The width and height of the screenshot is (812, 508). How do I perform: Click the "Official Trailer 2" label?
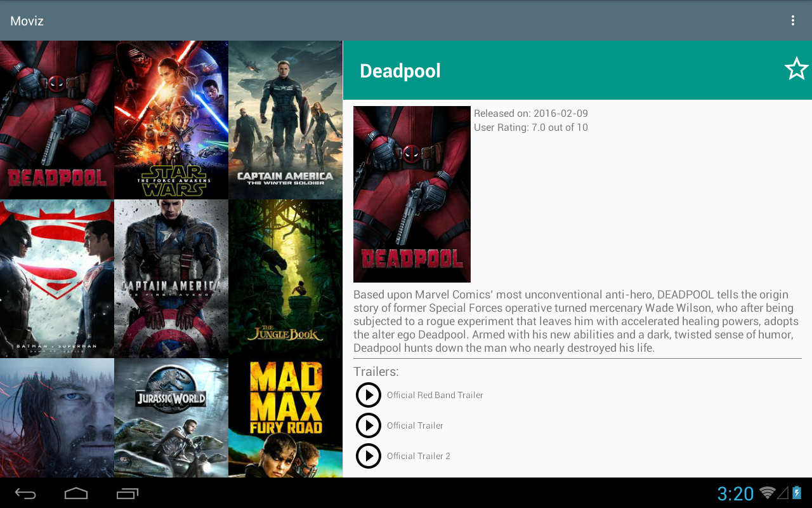[419, 456]
